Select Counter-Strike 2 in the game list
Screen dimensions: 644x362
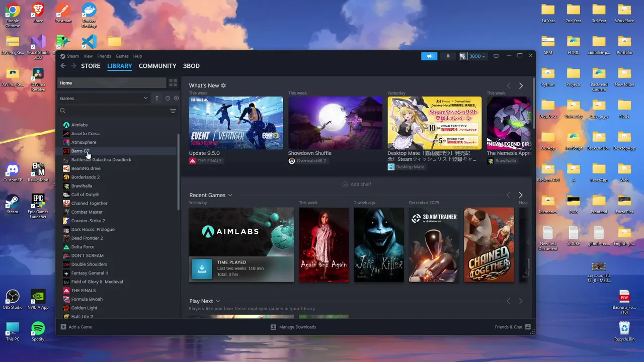(119, 221)
